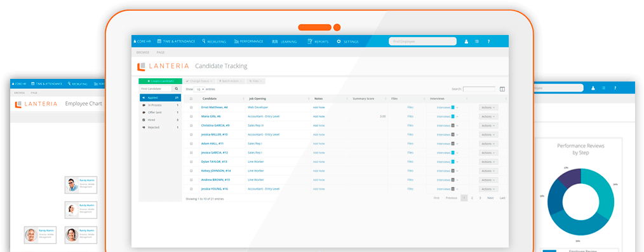The height and width of the screenshot is (252, 644).
Task: Click list icon in right background window header
Action: tap(603, 88)
